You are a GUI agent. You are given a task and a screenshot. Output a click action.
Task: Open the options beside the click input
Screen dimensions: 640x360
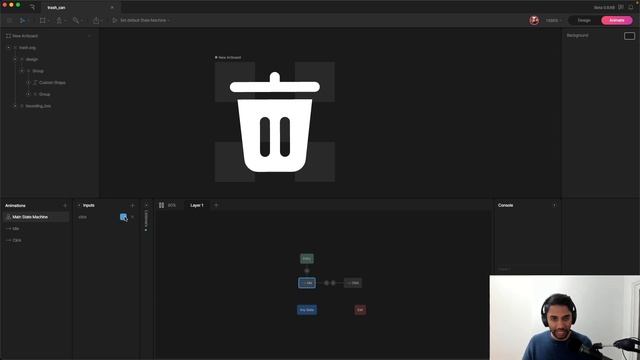click(132, 217)
